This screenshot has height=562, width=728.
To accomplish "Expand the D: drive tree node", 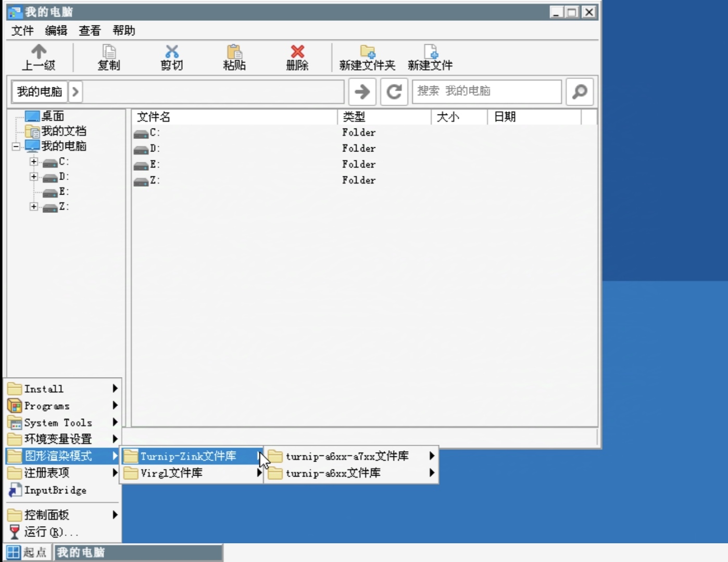I will tap(34, 176).
